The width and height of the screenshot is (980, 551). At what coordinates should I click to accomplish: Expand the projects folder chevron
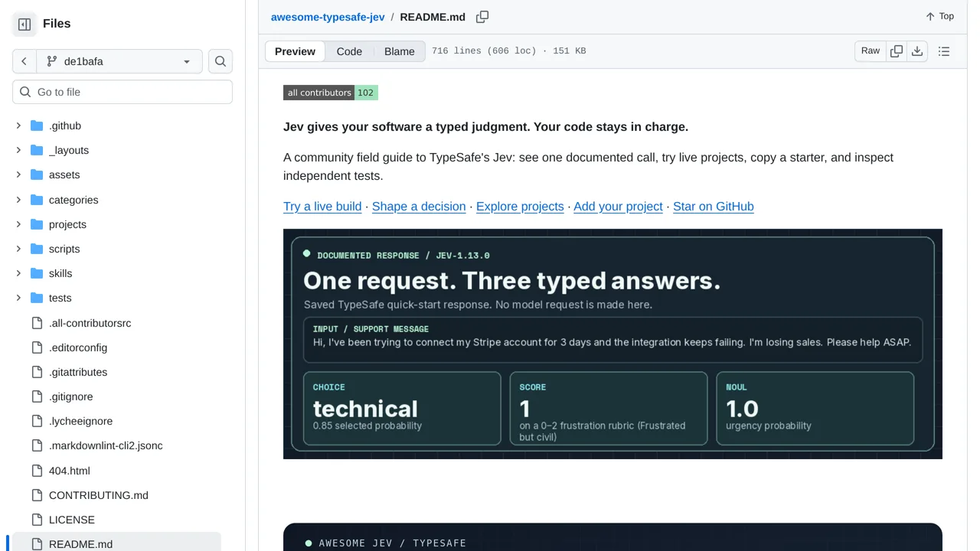click(18, 224)
